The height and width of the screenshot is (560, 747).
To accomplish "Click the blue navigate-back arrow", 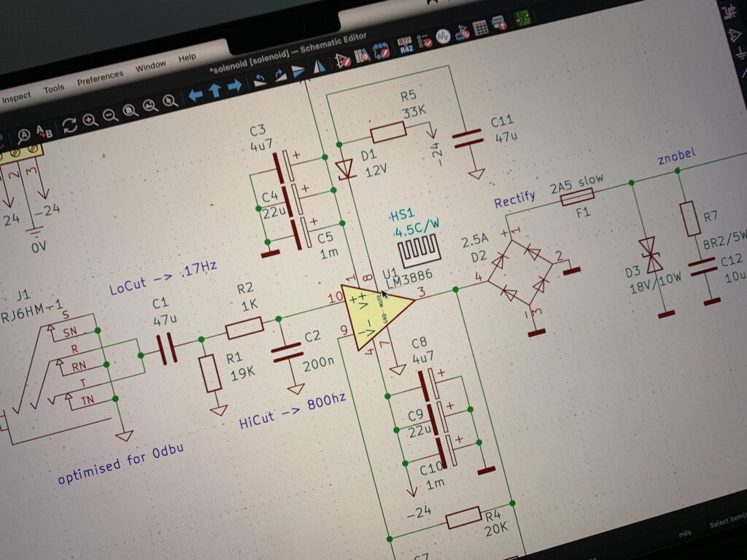I will coord(196,95).
